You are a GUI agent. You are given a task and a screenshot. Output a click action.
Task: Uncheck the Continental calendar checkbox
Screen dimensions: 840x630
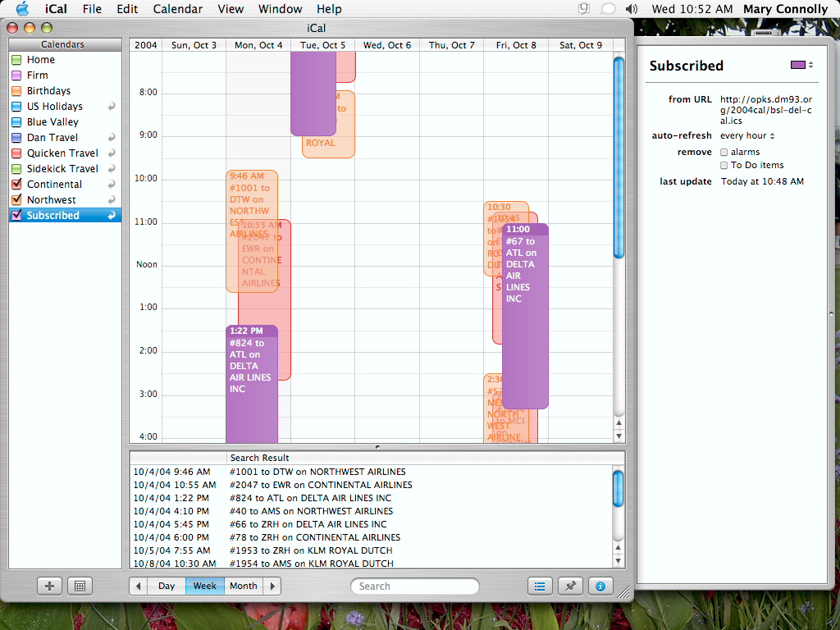click(16, 185)
